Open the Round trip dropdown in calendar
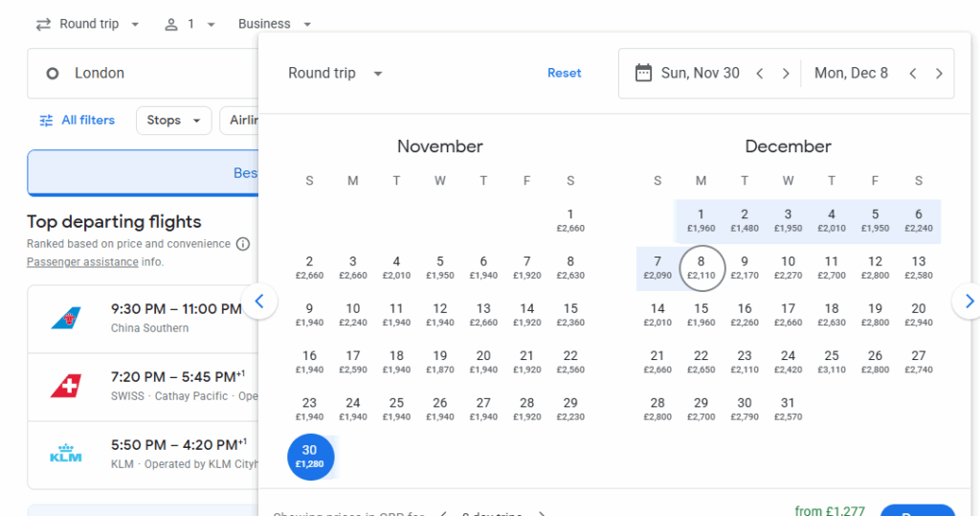 point(335,74)
